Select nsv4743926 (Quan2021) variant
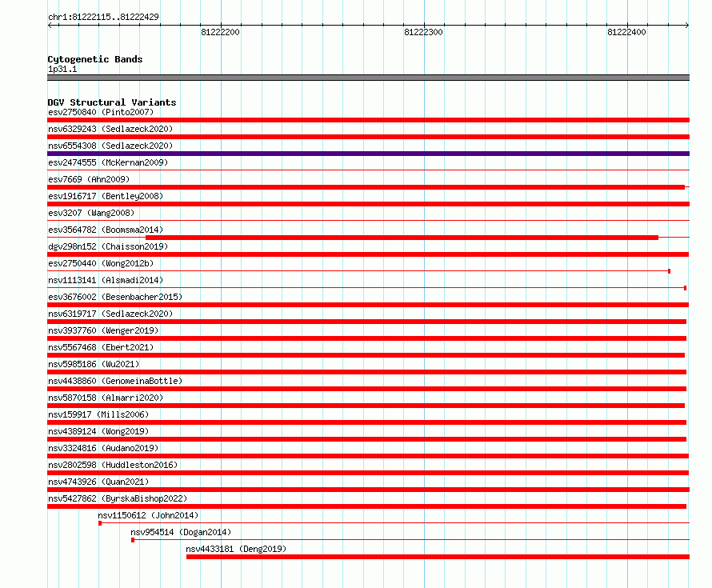Screen dimensions: 712x588 98,482
